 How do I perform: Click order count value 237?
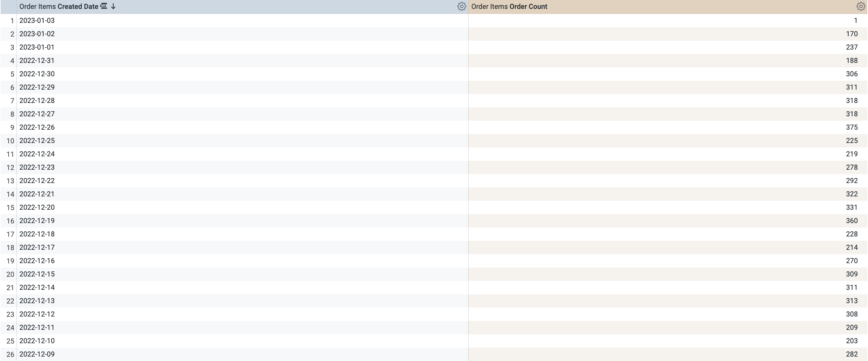[852, 47]
